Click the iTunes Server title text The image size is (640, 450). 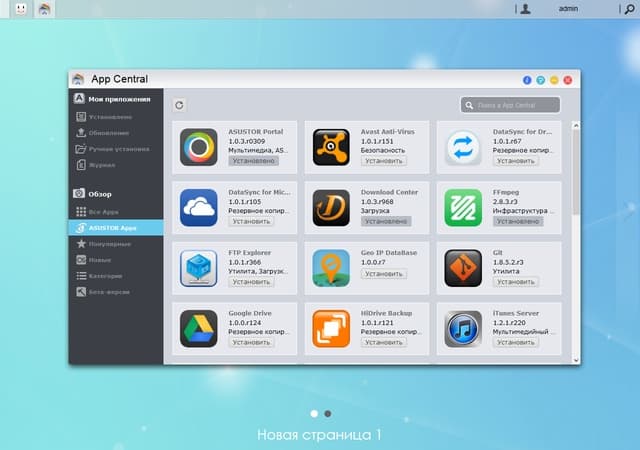click(516, 313)
